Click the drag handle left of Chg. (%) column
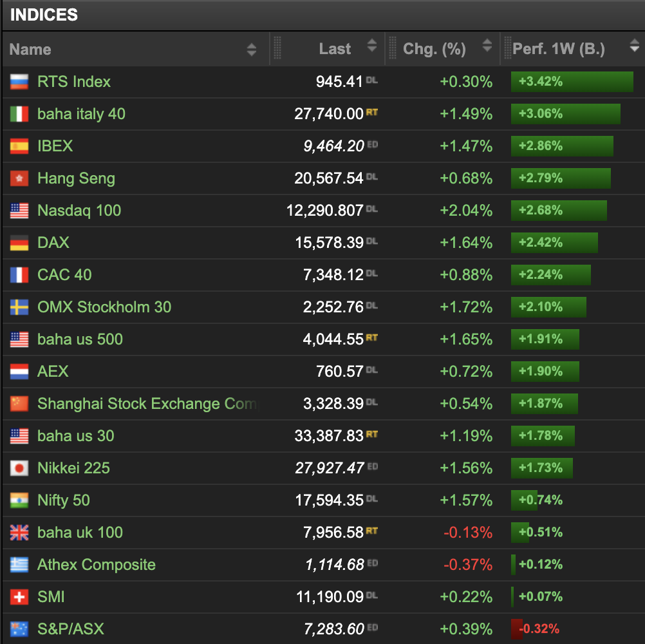 click(392, 48)
